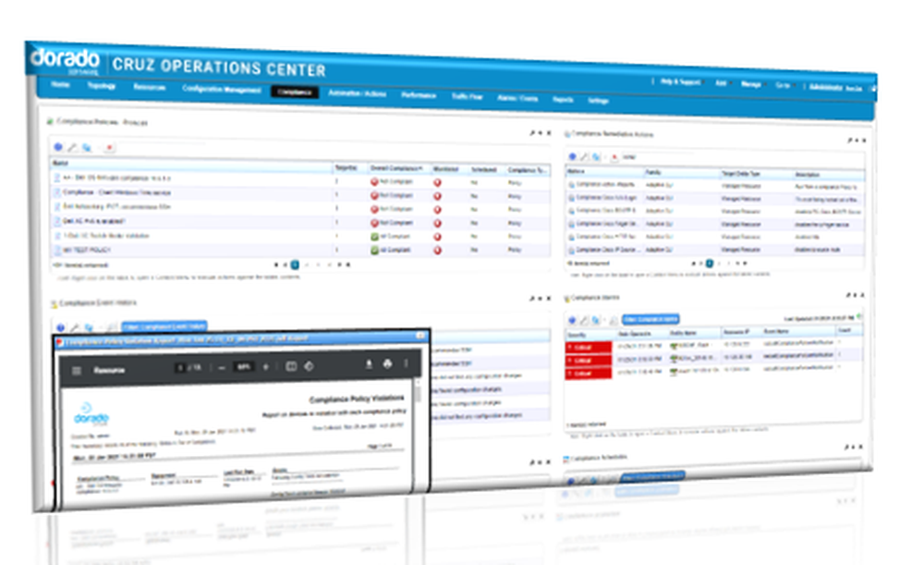Expand the Manage dropdown in header
The width and height of the screenshot is (924, 565).
click(752, 84)
